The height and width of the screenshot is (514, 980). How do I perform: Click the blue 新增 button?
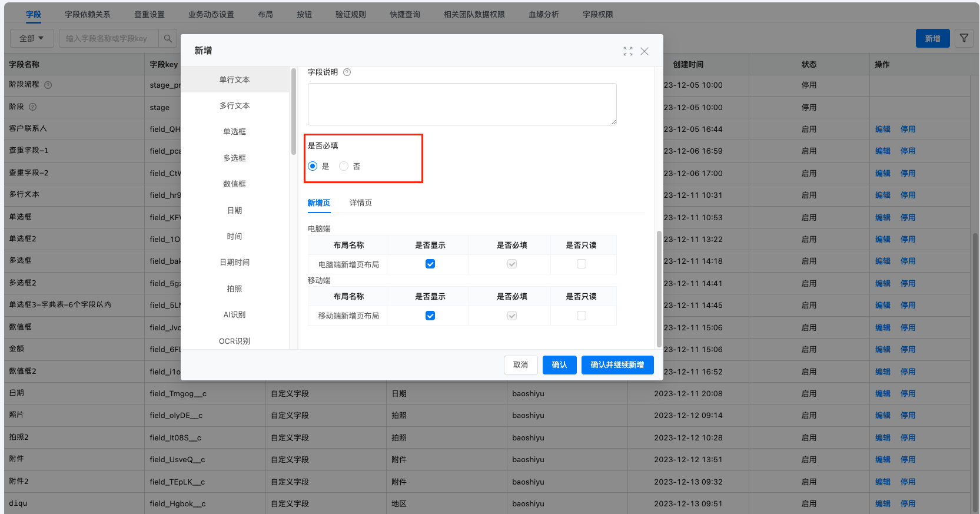[932, 38]
